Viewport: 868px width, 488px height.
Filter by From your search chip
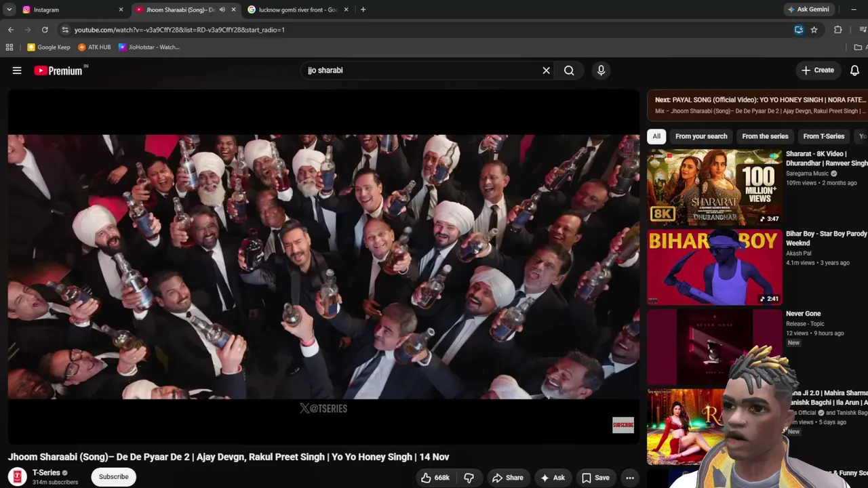coord(701,136)
